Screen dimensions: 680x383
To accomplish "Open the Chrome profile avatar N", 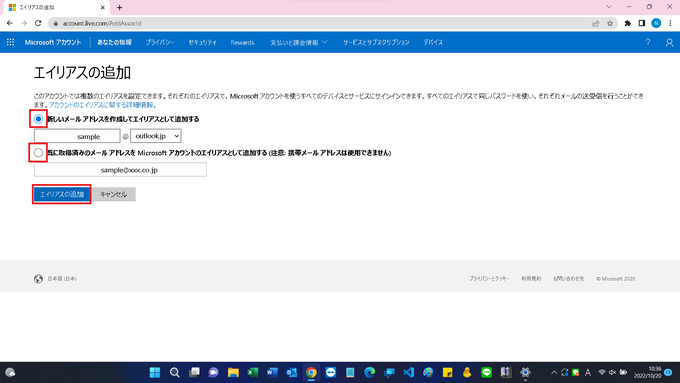I will pos(656,23).
